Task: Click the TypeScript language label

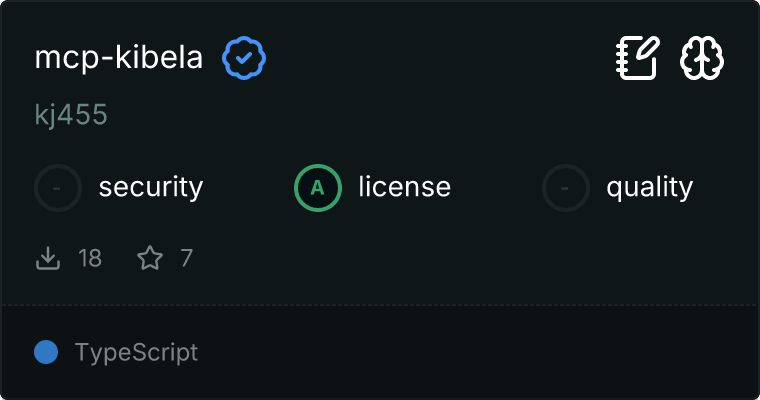Action: [x=136, y=352]
